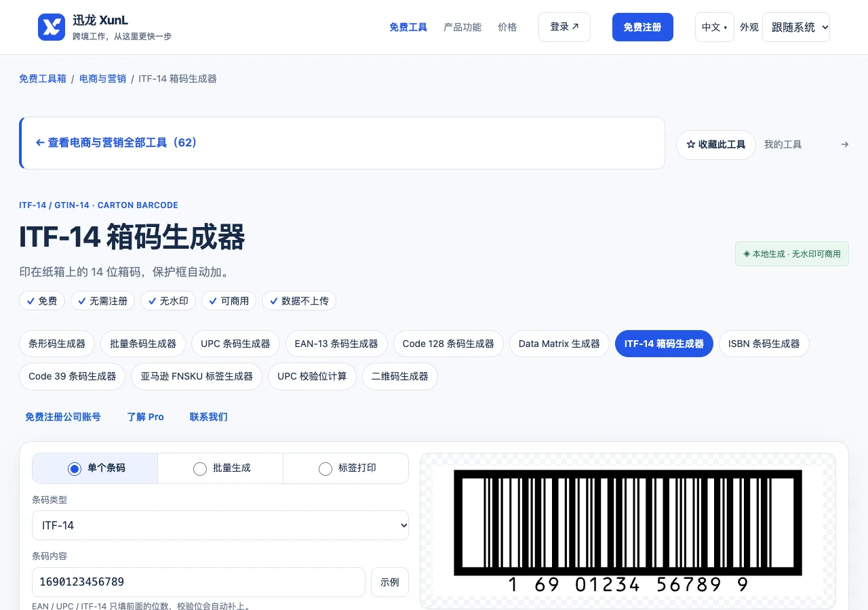The width and height of the screenshot is (868, 610).
Task: Select the 批量生成 radio option
Action: coord(220,468)
